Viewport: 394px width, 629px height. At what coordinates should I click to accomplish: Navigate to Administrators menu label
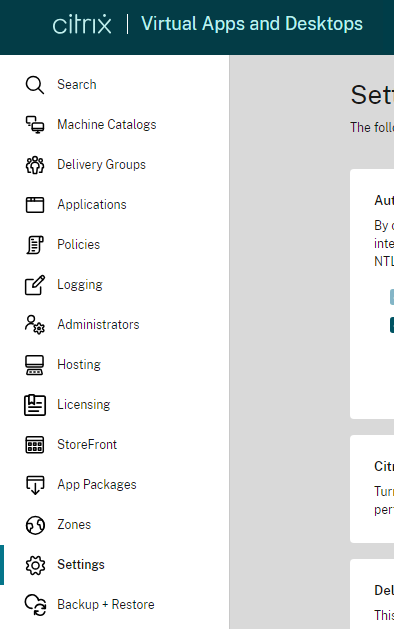tap(98, 325)
